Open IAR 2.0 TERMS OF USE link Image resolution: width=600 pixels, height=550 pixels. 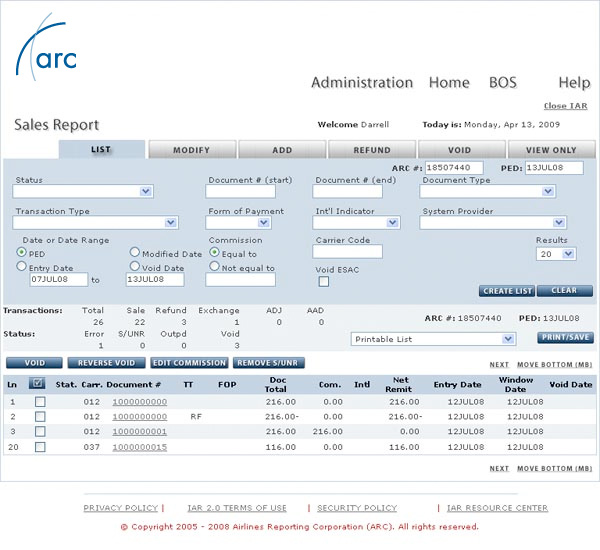(x=237, y=508)
